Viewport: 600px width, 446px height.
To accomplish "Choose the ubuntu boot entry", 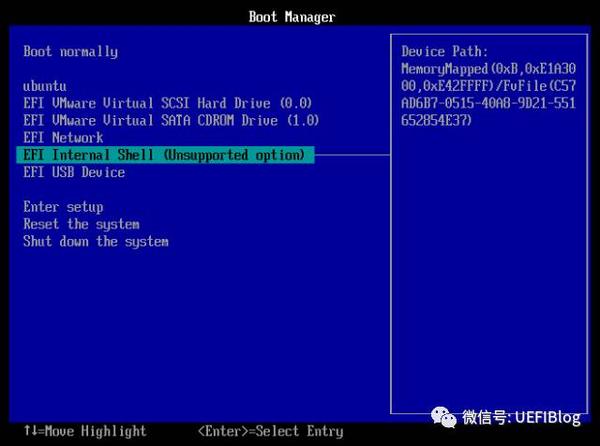I will coord(45,86).
